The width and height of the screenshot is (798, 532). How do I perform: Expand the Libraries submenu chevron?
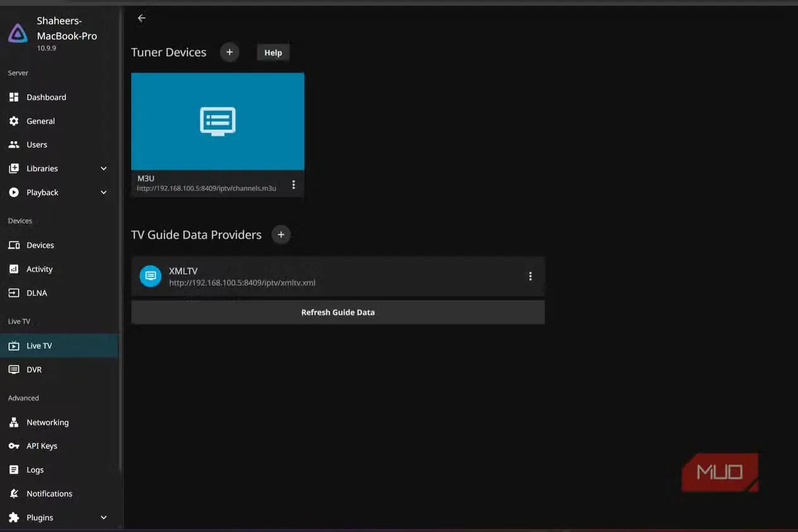pos(104,169)
